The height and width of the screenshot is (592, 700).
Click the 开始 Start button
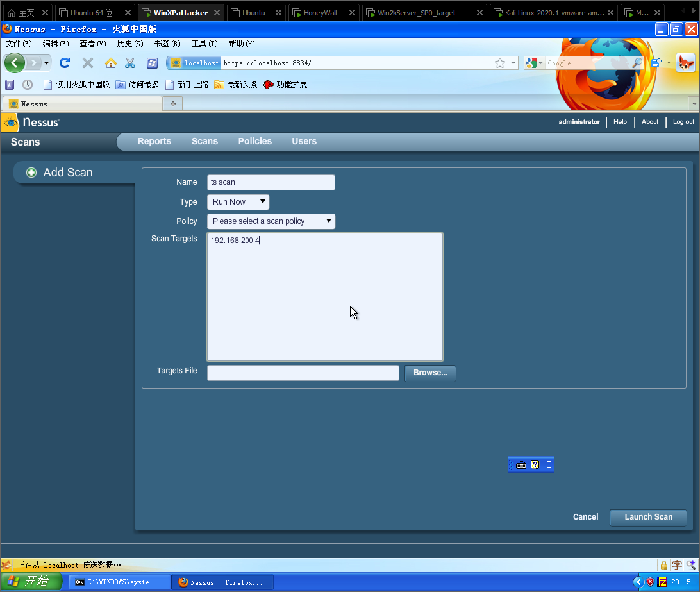(x=31, y=582)
